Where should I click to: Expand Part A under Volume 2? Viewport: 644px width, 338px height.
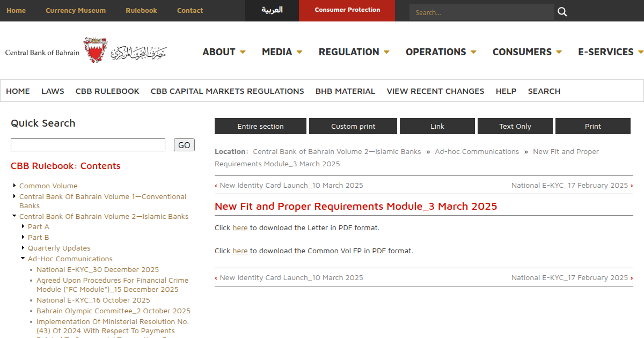(22, 226)
